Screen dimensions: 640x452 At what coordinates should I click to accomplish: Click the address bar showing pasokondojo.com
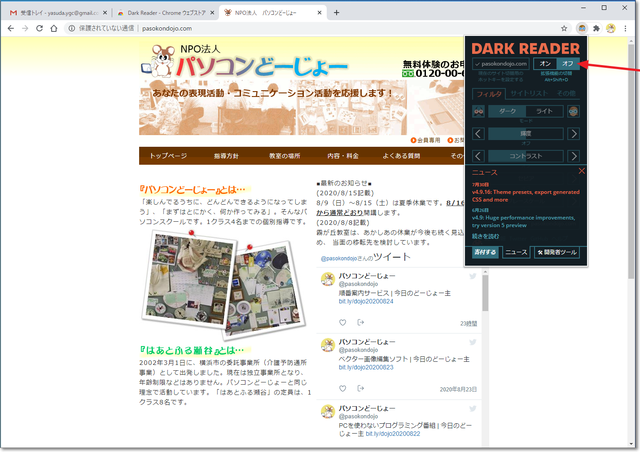tap(300, 30)
